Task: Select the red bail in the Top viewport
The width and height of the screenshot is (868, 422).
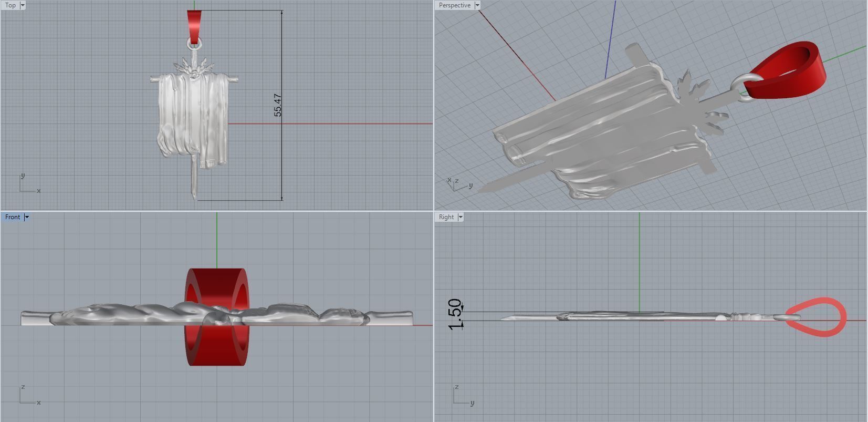Action: tap(194, 27)
